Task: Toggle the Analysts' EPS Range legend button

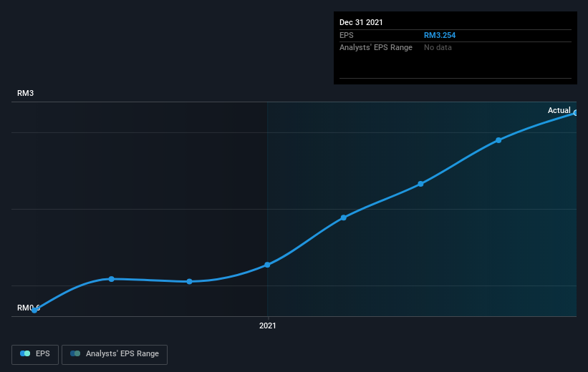Action: point(115,354)
